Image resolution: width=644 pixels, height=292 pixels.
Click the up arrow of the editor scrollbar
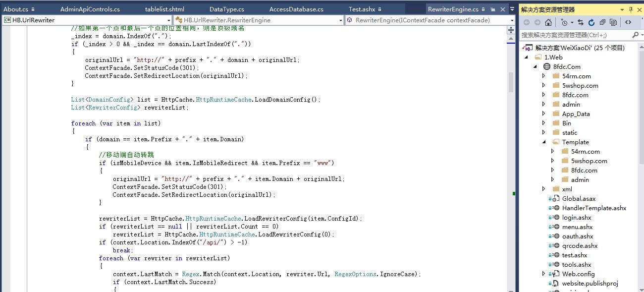(511, 39)
